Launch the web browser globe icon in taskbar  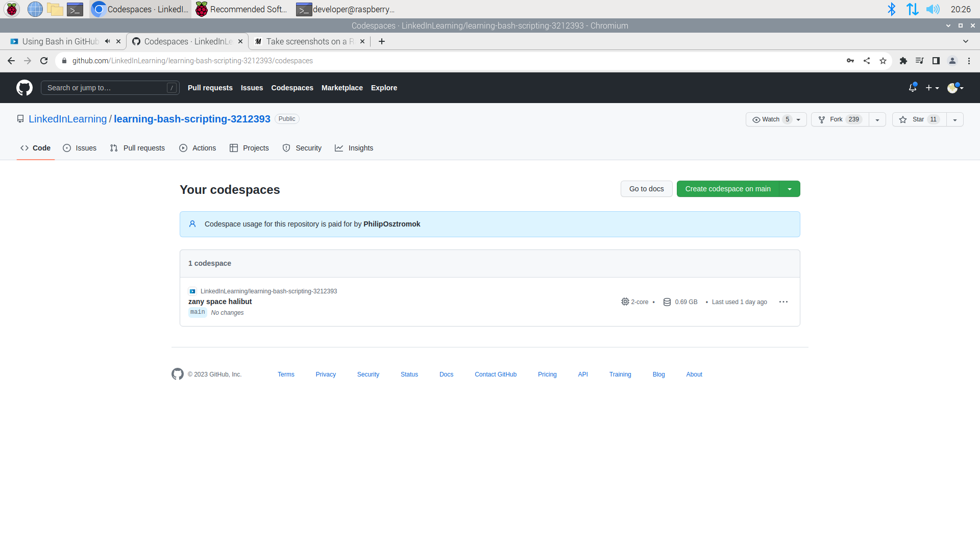tap(35, 9)
